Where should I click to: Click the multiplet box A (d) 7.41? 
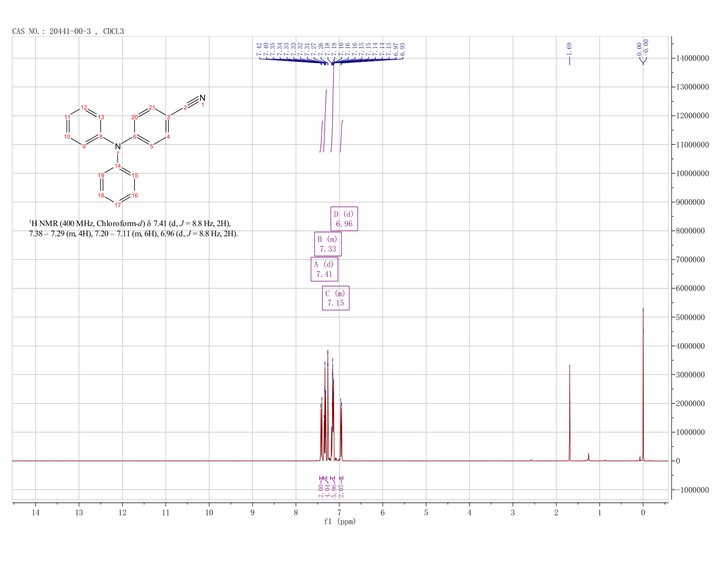pyautogui.click(x=324, y=269)
